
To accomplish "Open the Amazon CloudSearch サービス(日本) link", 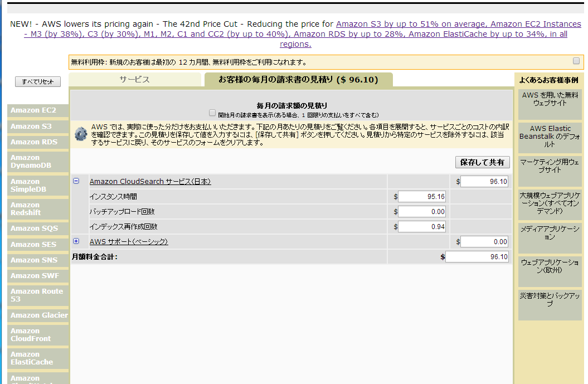I will pyautogui.click(x=150, y=182).
